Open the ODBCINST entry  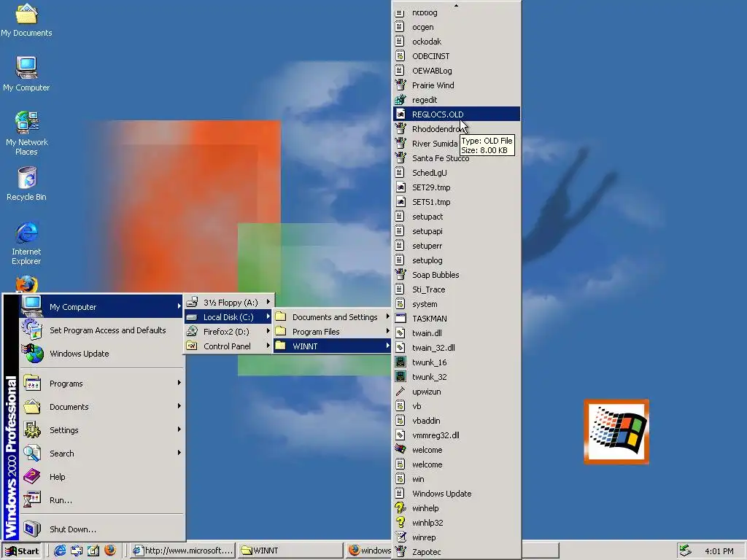[x=457, y=56]
